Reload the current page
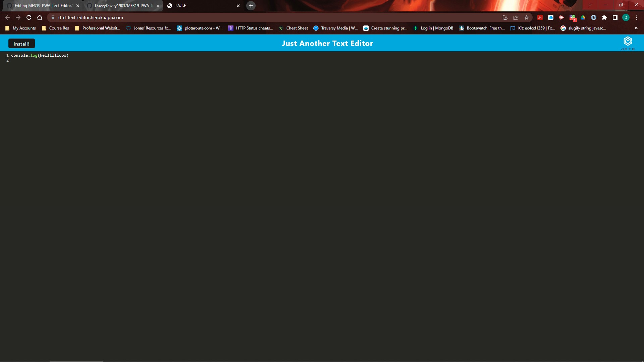Viewport: 644px width, 362px height. point(29,17)
